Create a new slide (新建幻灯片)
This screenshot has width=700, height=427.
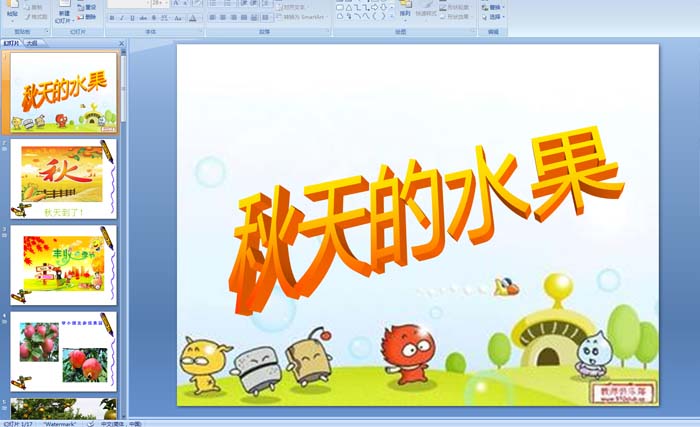(x=64, y=13)
